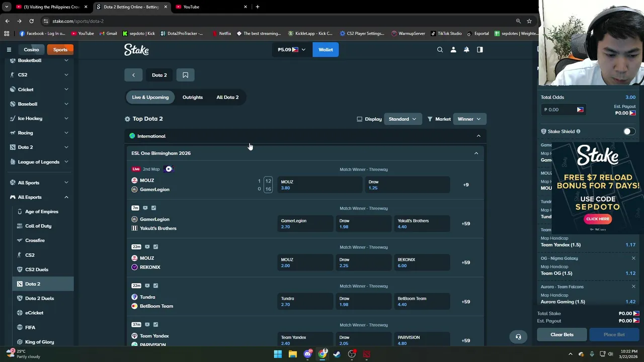The width and height of the screenshot is (644, 362).
Task: Select BetBoom Team 4.40 odds
Action: click(422, 301)
